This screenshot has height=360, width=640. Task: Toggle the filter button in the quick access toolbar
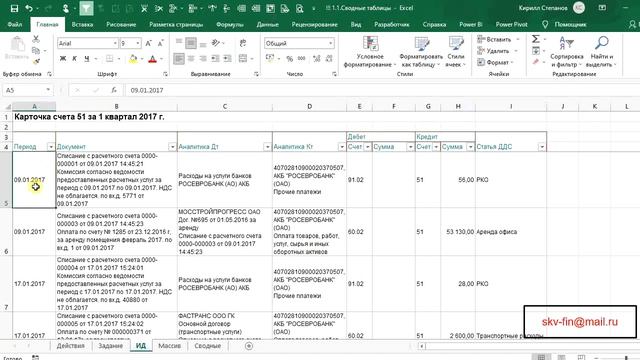86,8
